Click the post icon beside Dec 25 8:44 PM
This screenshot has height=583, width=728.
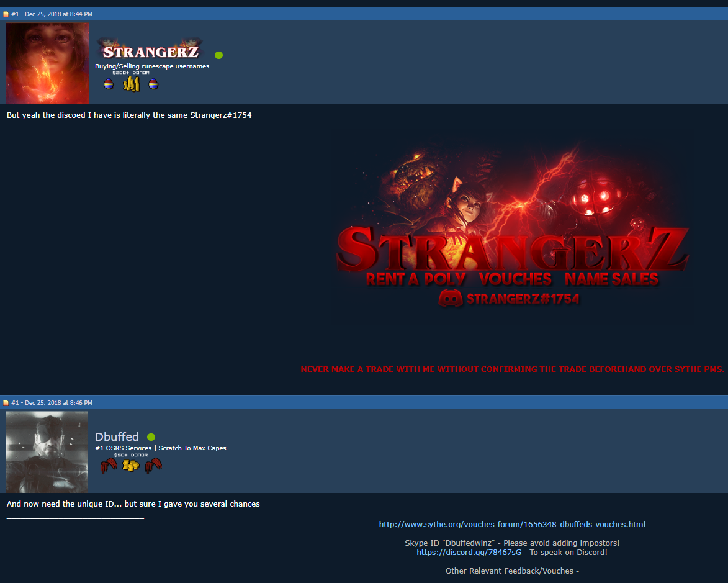(6, 14)
